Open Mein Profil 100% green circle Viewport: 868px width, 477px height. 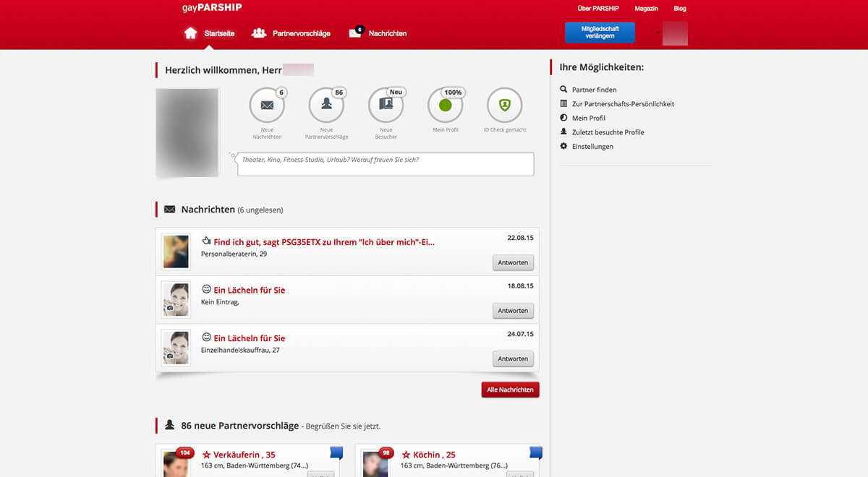tap(445, 106)
